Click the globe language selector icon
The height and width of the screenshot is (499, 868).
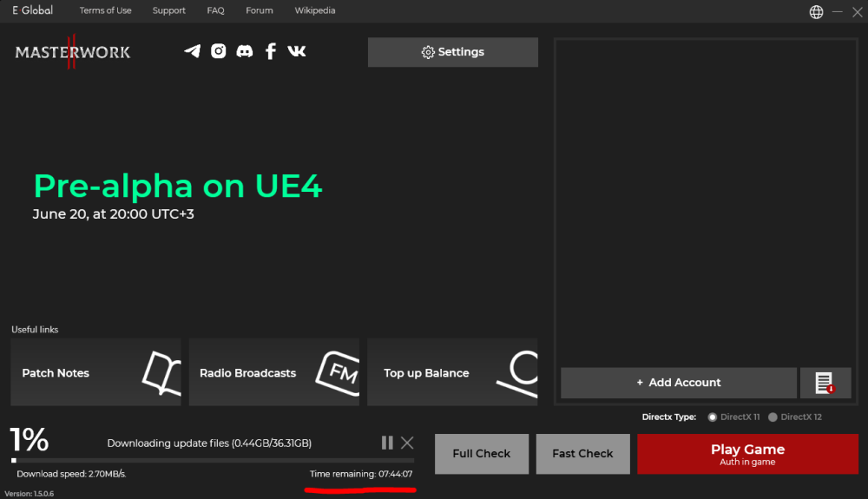coord(816,11)
